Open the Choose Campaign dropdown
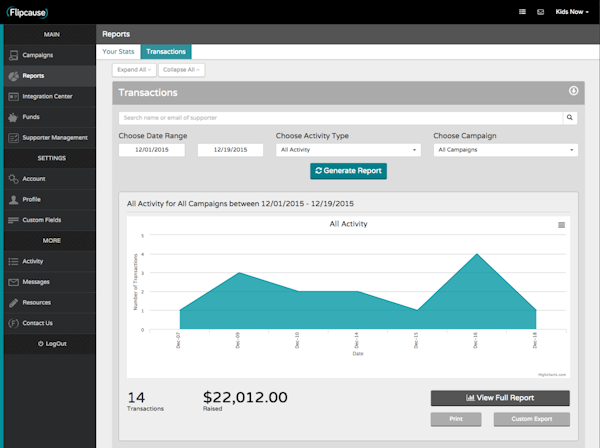This screenshot has width=600, height=448. (506, 150)
